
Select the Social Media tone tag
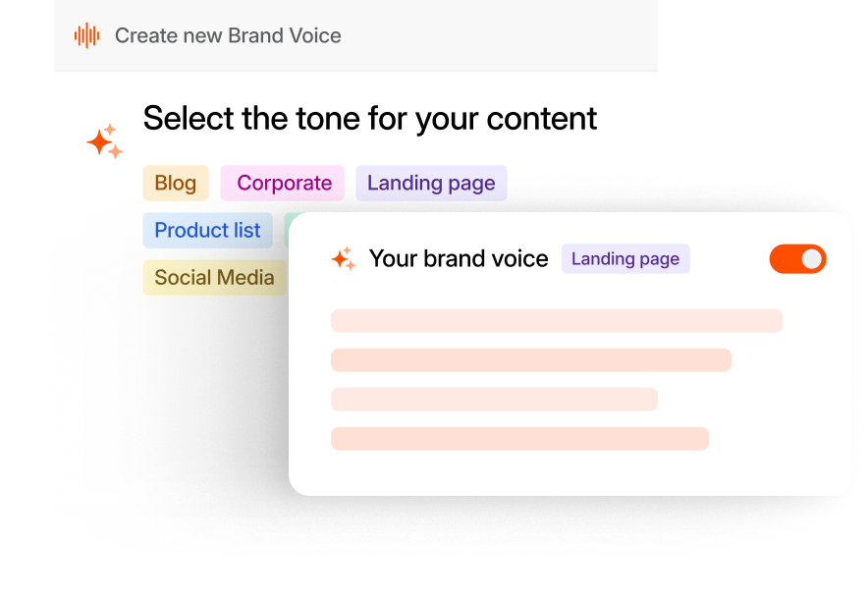click(214, 278)
